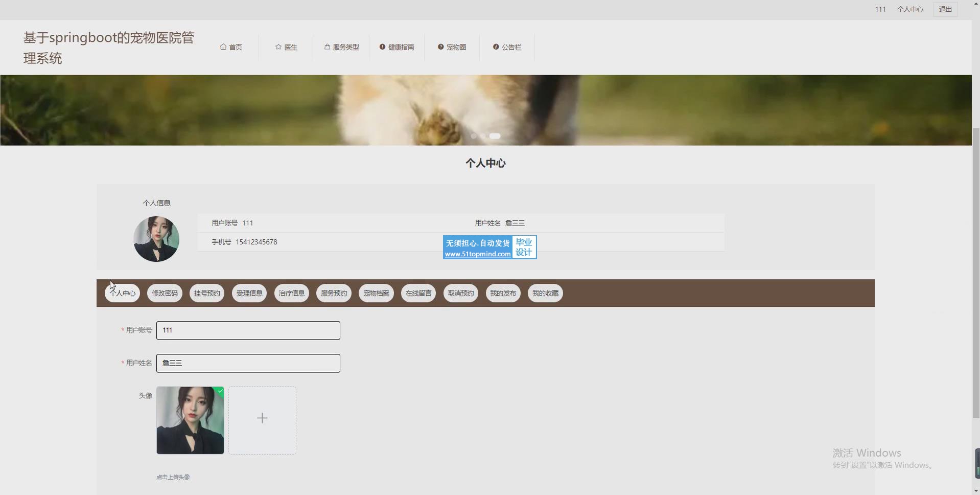980x495 pixels.
Task: Open the 宠物档案 tab
Action: 377,294
